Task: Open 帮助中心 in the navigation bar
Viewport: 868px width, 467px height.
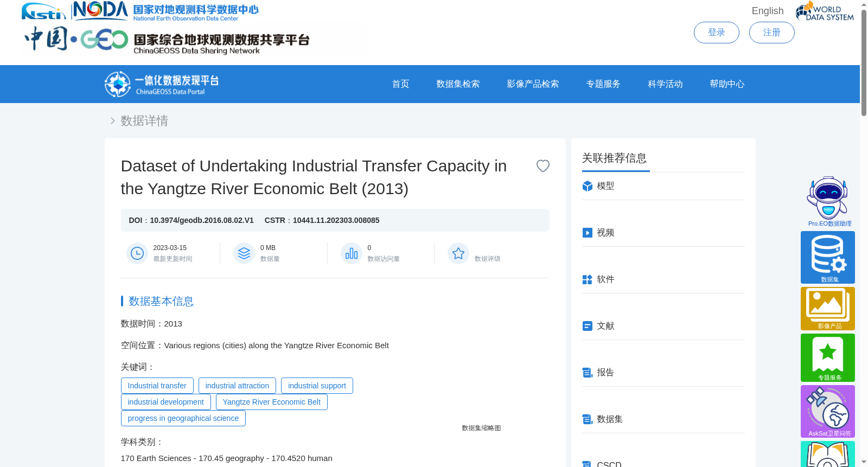Action: (727, 84)
